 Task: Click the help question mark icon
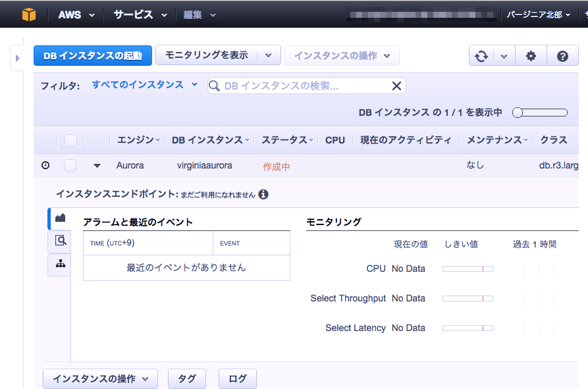pos(562,55)
